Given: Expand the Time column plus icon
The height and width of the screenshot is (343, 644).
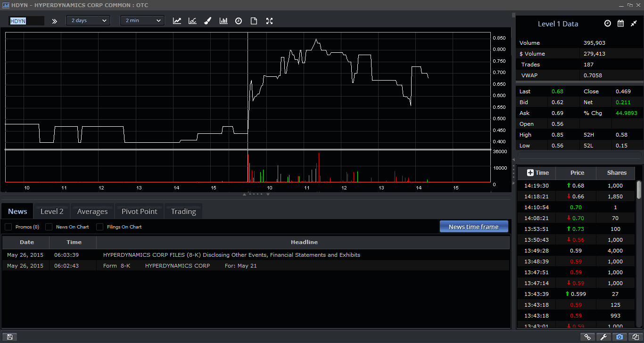Looking at the screenshot, I should [530, 173].
